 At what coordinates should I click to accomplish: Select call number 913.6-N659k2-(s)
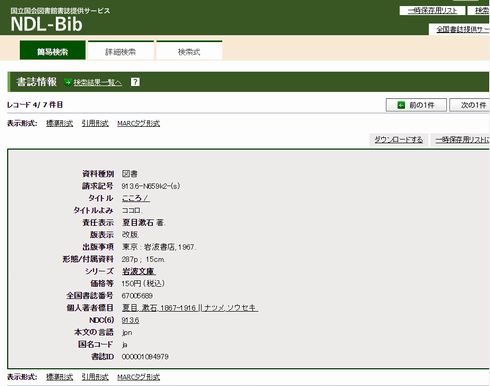coord(151,186)
